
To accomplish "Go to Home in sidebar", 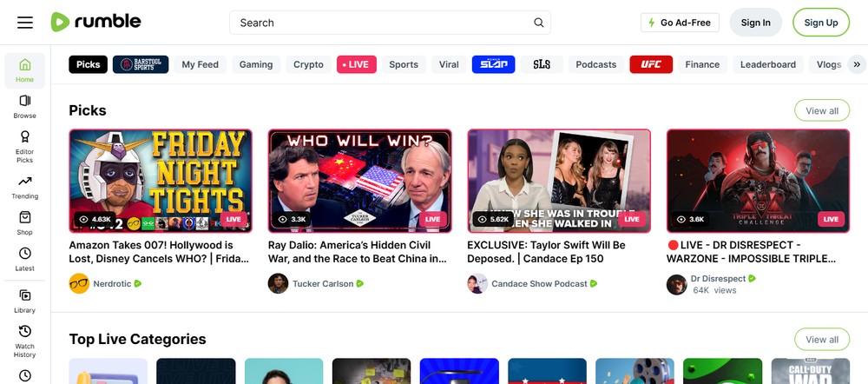I will click(x=25, y=70).
